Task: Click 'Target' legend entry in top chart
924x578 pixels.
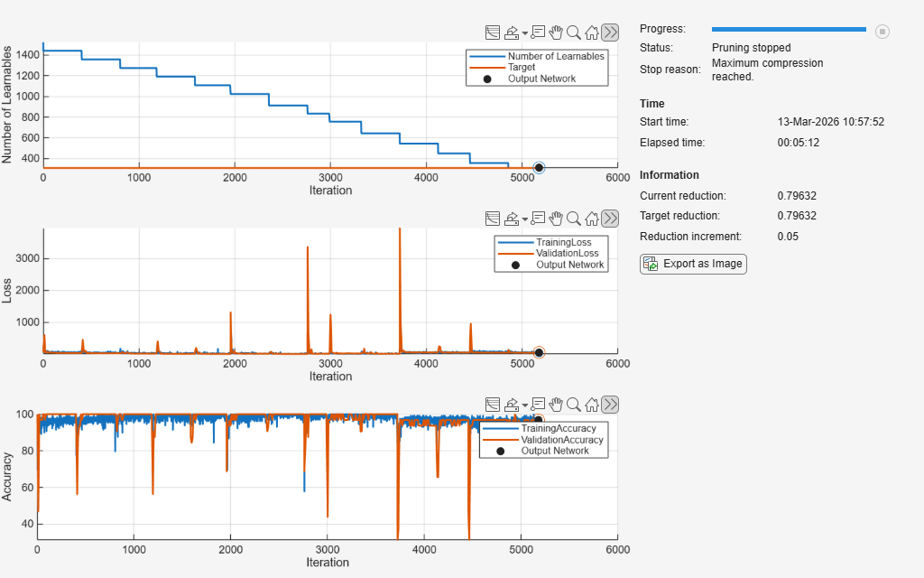Action: [x=522, y=67]
